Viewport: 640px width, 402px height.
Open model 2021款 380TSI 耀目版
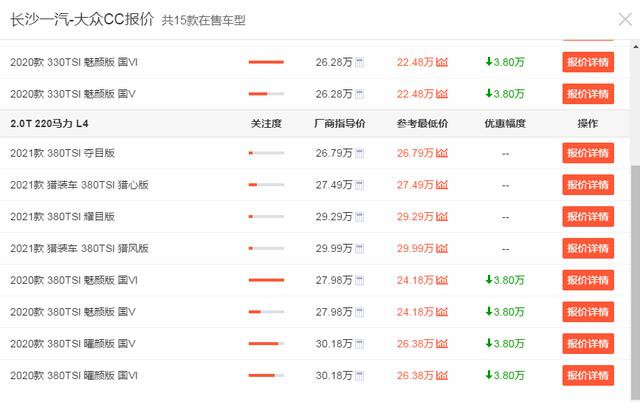(62, 217)
